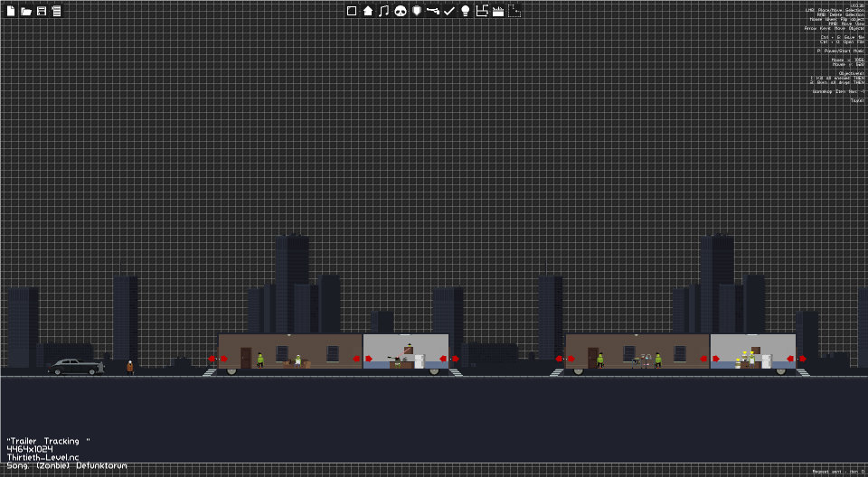This screenshot has width=868, height=477.
Task: Select the panda mask character tool
Action: tap(401, 11)
